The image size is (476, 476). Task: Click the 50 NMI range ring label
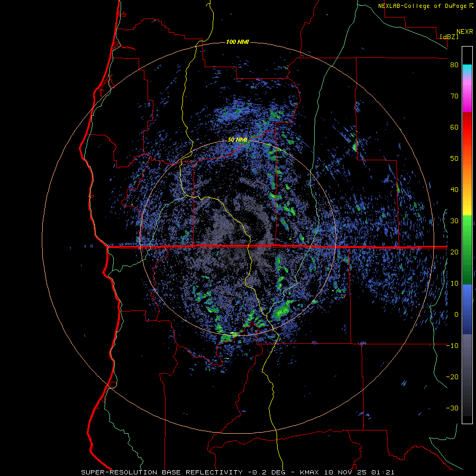click(x=237, y=140)
